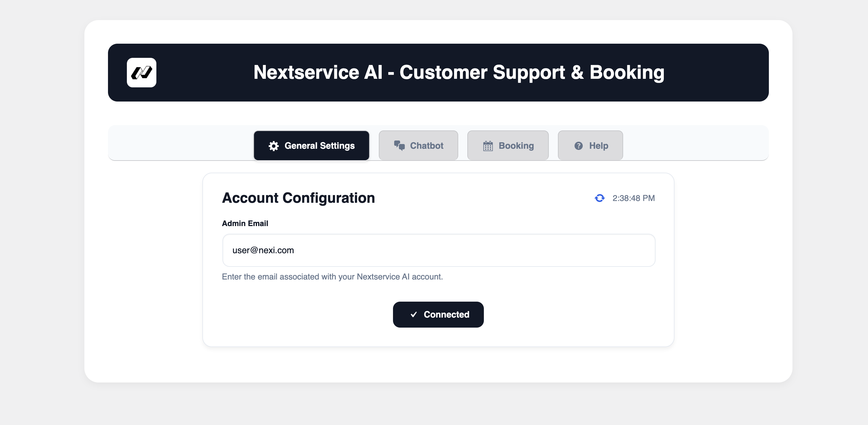Click the calendar icon on Booking tab
This screenshot has height=425, width=868.
pos(488,146)
